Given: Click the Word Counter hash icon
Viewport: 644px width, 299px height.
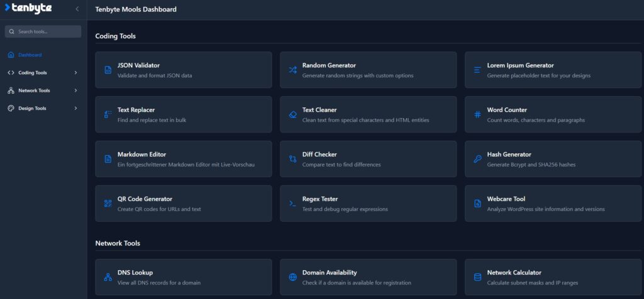Looking at the screenshot, I should (477, 114).
